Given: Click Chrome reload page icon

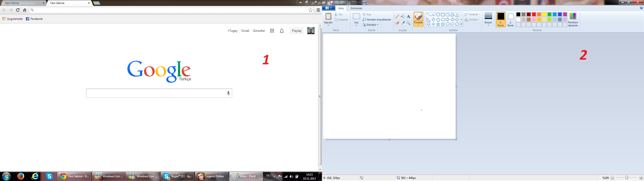Looking at the screenshot, I should coord(18,10).
